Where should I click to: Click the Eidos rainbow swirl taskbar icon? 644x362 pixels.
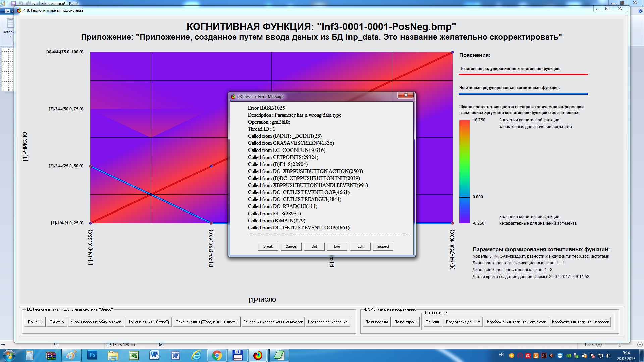(258, 355)
